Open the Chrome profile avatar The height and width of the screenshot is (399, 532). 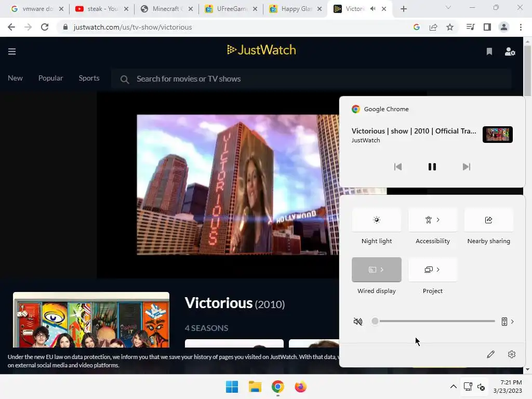tap(504, 27)
